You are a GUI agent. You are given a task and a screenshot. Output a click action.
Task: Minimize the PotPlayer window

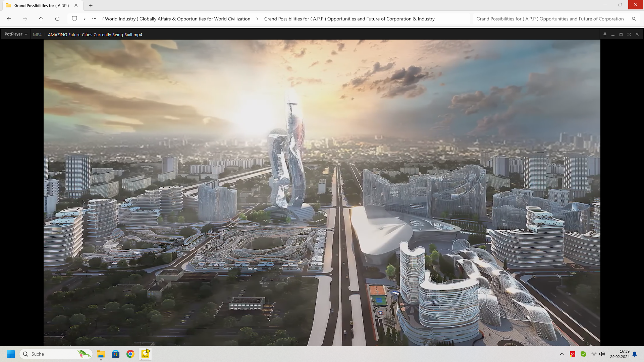613,35
